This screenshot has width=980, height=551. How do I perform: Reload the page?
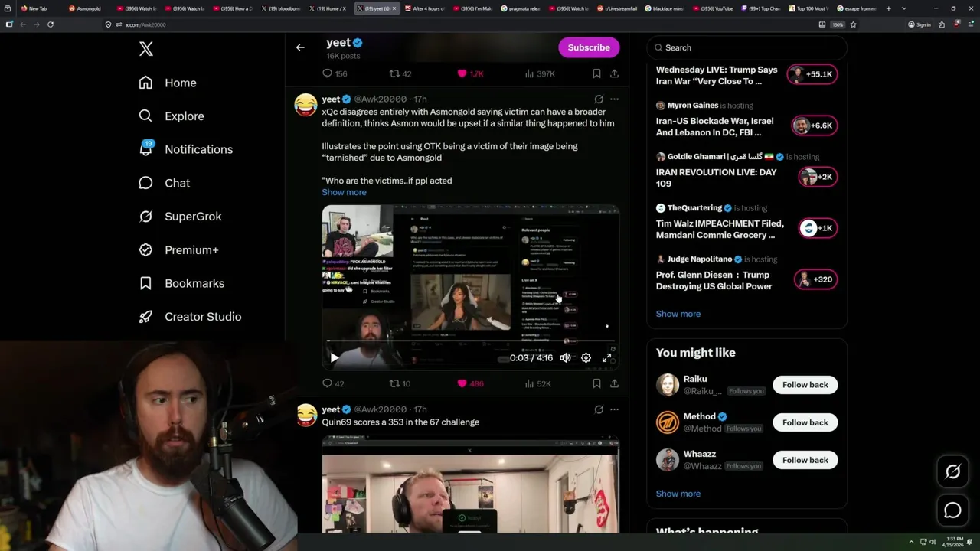point(51,24)
